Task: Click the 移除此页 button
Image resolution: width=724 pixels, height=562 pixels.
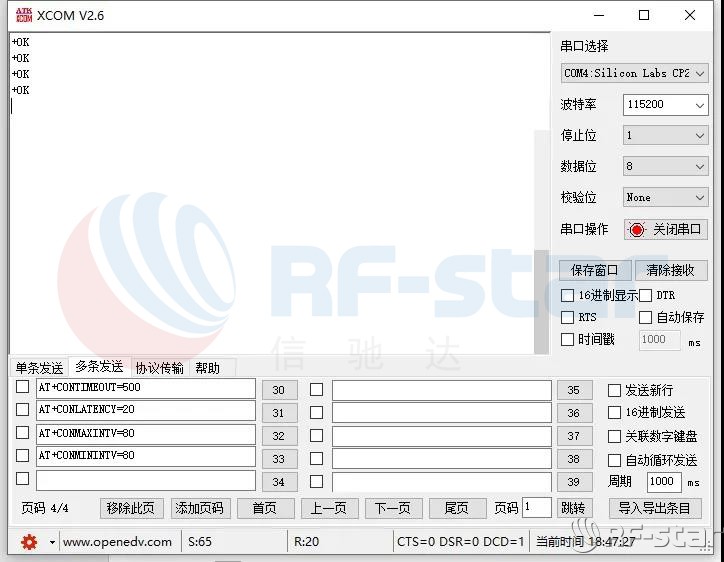Action: coord(131,508)
